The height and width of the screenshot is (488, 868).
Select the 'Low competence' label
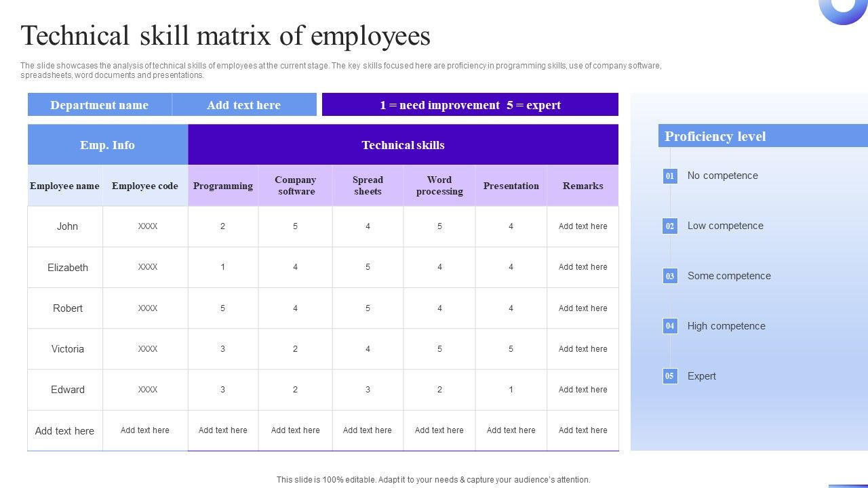(x=726, y=226)
